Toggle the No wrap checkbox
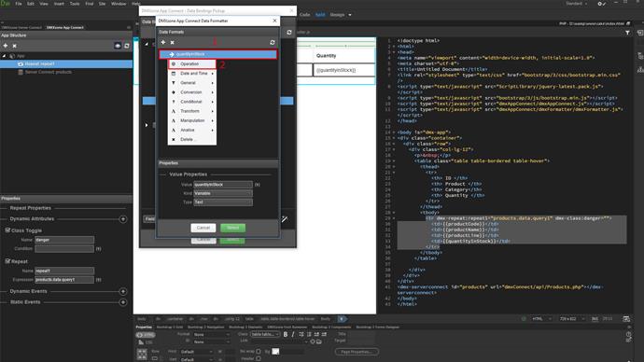Image resolution: width=644 pixels, height=362 pixels. point(259,352)
